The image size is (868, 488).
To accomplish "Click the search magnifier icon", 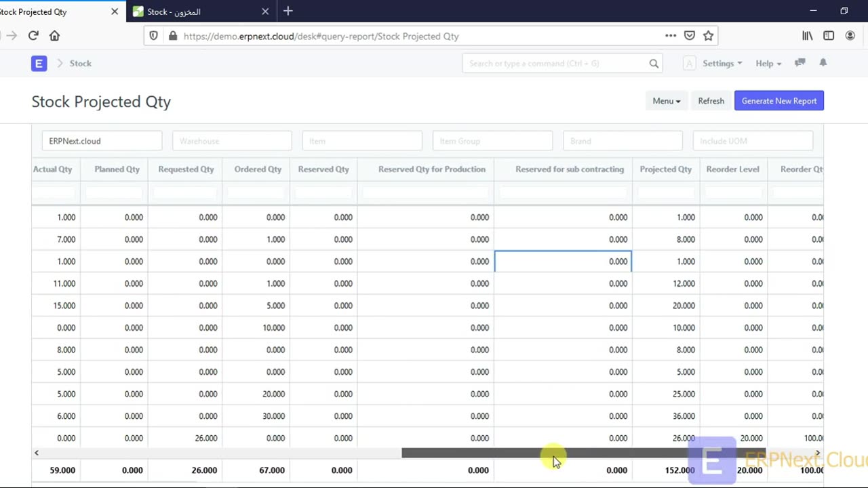I will click(654, 63).
